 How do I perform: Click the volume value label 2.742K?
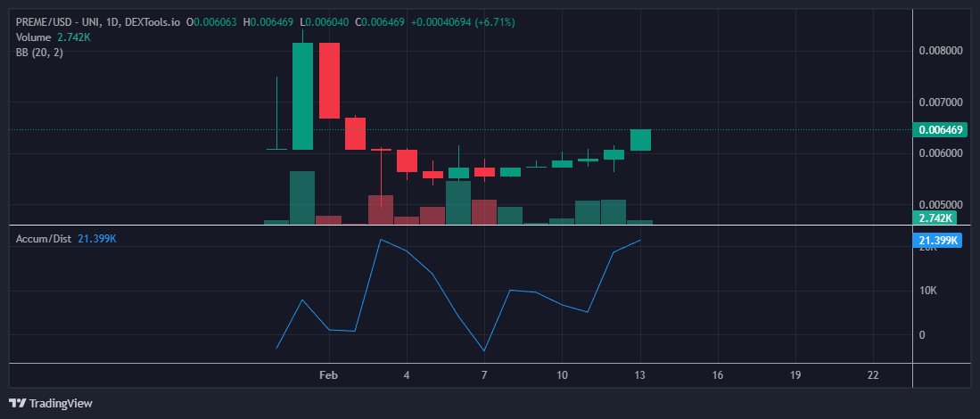pos(935,218)
